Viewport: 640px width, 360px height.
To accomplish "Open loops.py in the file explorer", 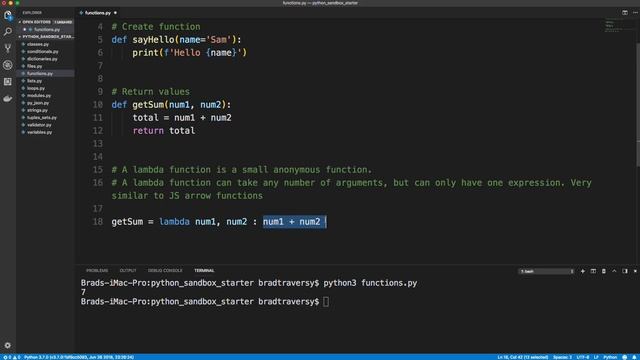I will 36,88.
